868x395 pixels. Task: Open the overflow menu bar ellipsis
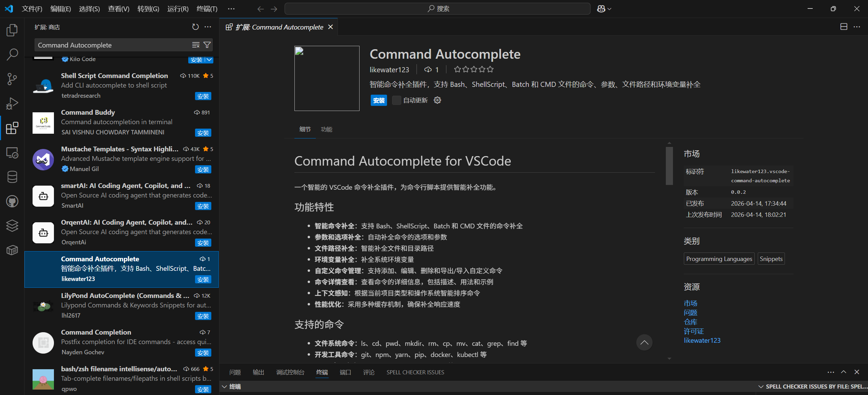pyautogui.click(x=231, y=9)
